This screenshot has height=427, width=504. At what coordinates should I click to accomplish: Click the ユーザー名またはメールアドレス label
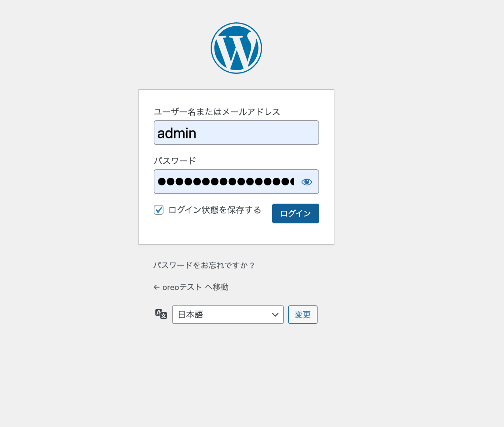(x=217, y=112)
